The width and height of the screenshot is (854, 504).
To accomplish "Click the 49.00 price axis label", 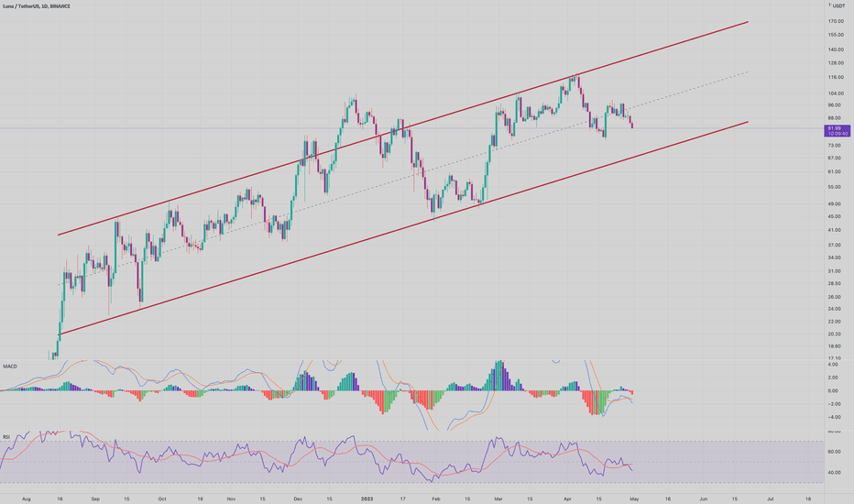I will point(835,203).
